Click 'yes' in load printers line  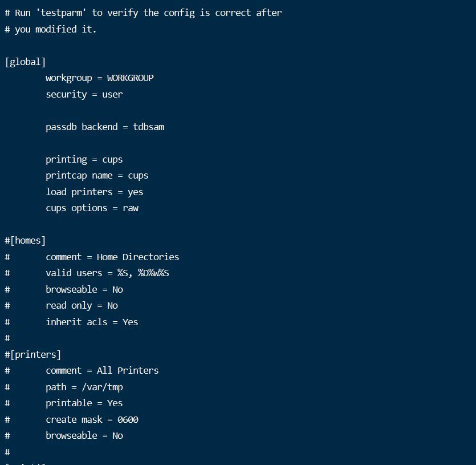tap(136, 192)
